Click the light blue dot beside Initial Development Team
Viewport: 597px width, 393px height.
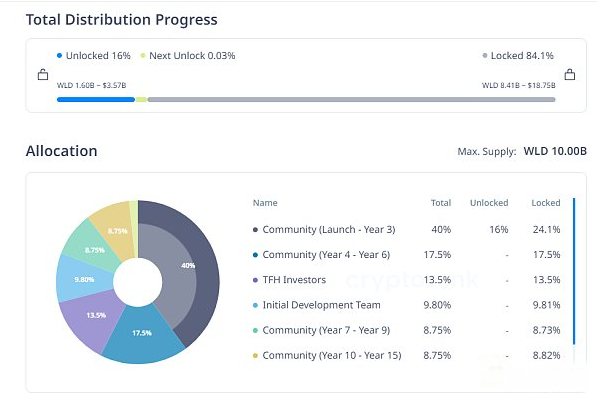255,305
